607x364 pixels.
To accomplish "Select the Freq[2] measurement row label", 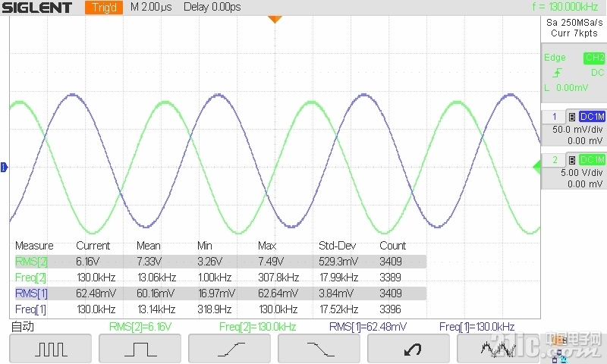I will 30,278.
